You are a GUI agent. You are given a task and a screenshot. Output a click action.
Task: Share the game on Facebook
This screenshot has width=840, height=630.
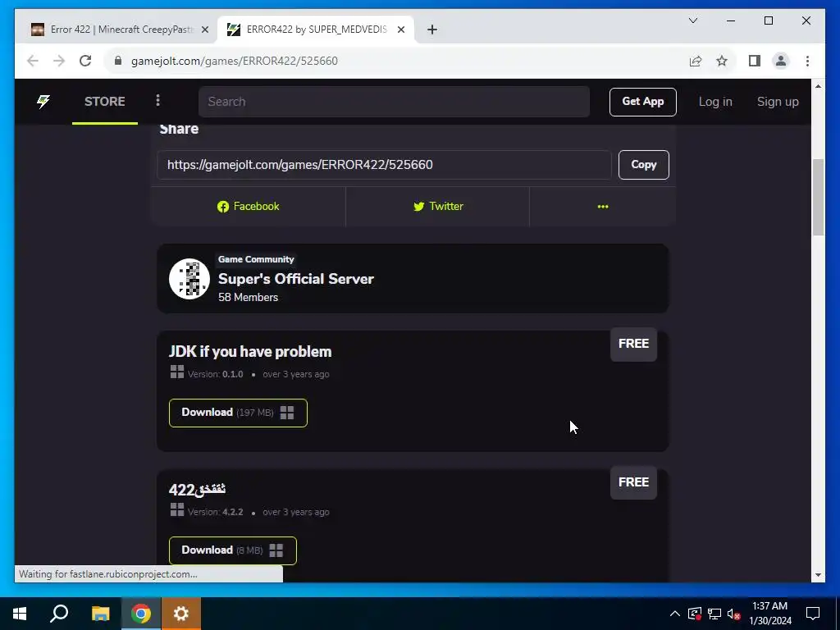(x=248, y=206)
